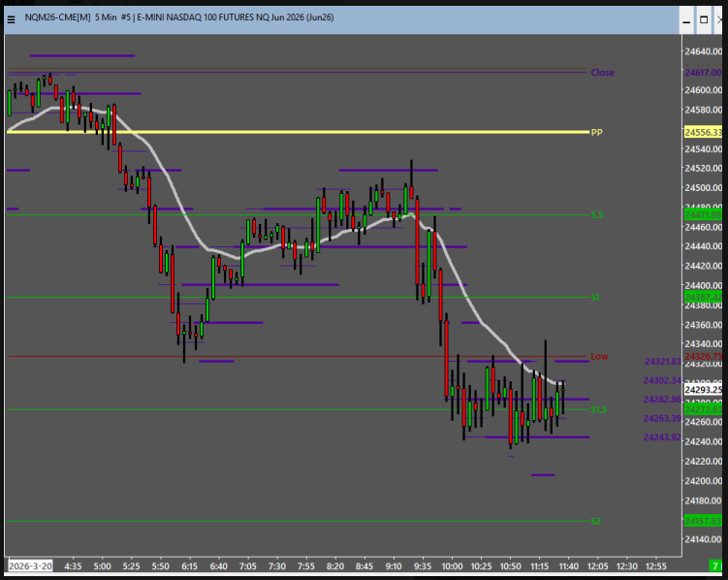Image resolution: width=728 pixels, height=580 pixels.
Task: Click the 2026-3-20 date label
Action: (x=32, y=564)
